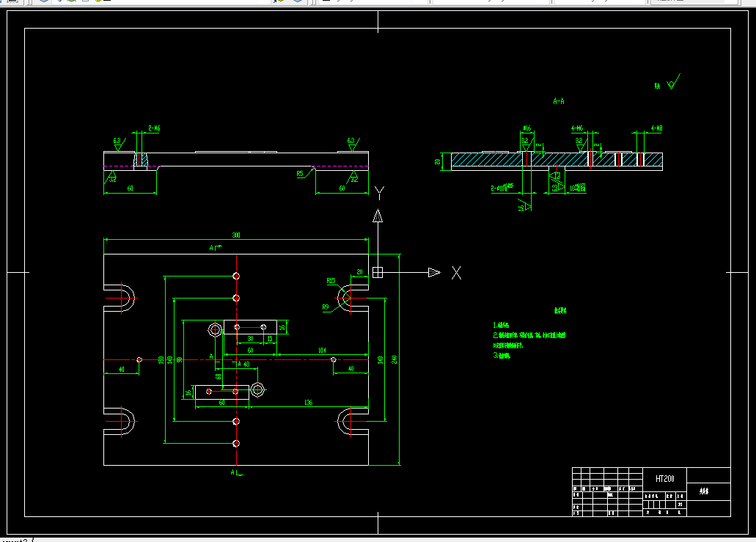Select the hex nut symbol right of lower rectangle
Screen dimensions: 756x542
pyautogui.click(x=258, y=389)
